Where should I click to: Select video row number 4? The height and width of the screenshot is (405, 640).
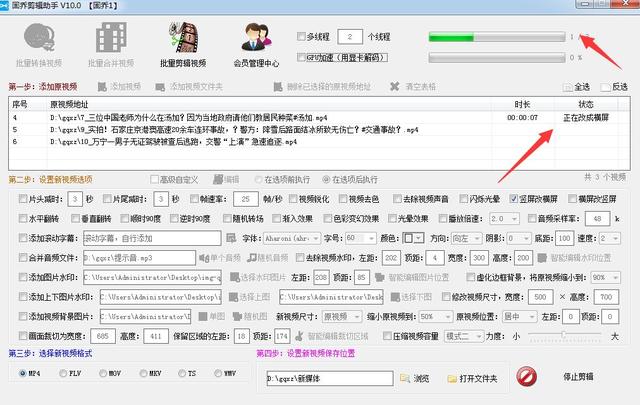pyautogui.click(x=318, y=118)
